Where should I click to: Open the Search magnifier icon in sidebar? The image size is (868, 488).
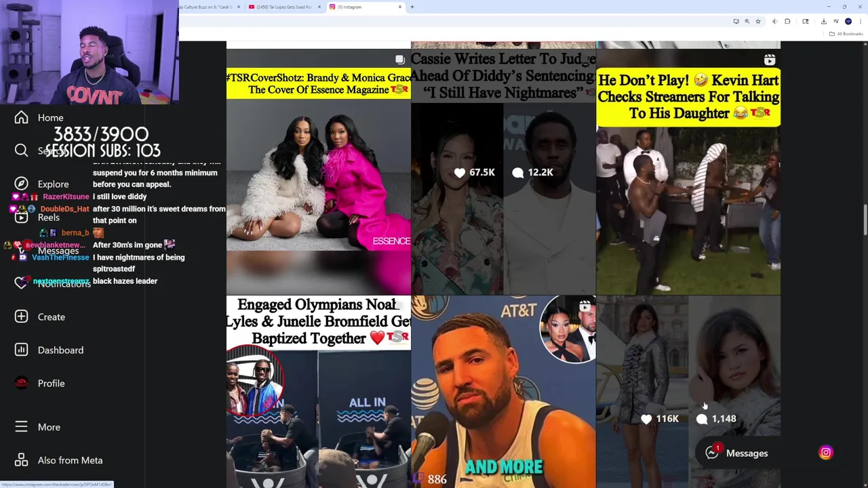pos(21,150)
